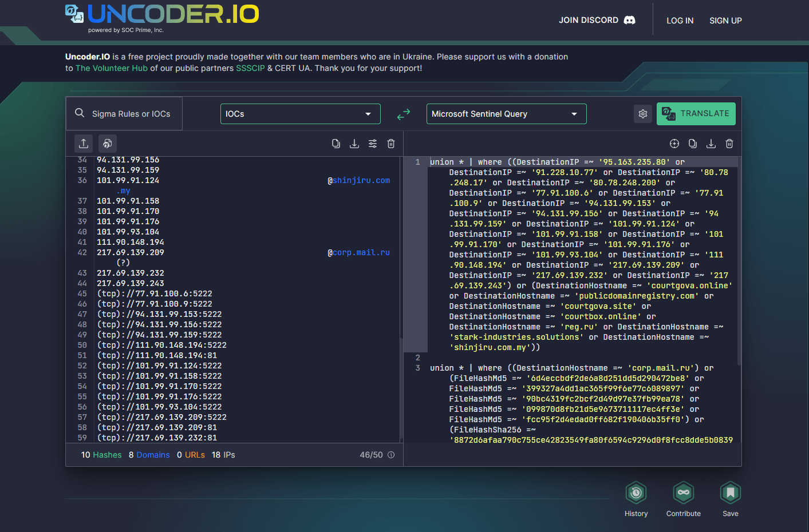
Task: Save the current translation
Action: 731,499
